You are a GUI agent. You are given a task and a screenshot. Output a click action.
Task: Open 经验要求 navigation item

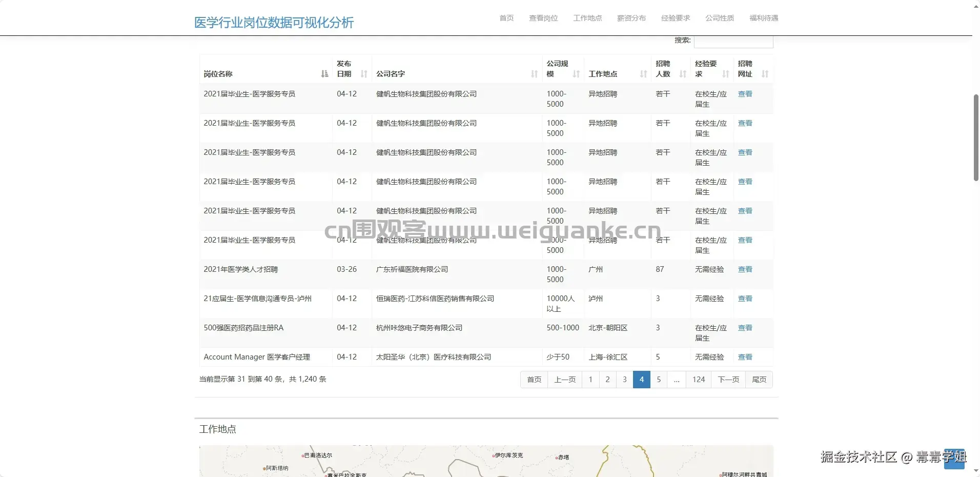[676, 18]
